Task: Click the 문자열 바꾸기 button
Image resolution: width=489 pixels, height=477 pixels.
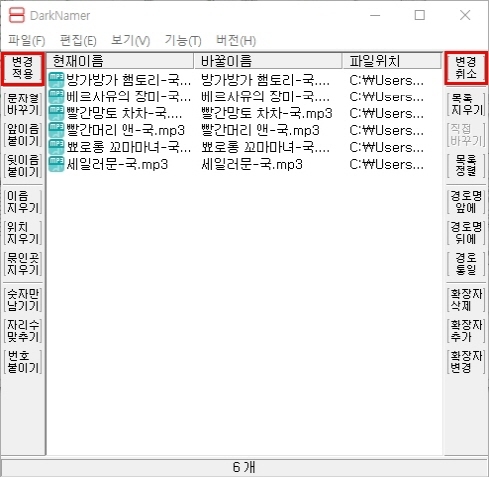Action: click(x=23, y=104)
